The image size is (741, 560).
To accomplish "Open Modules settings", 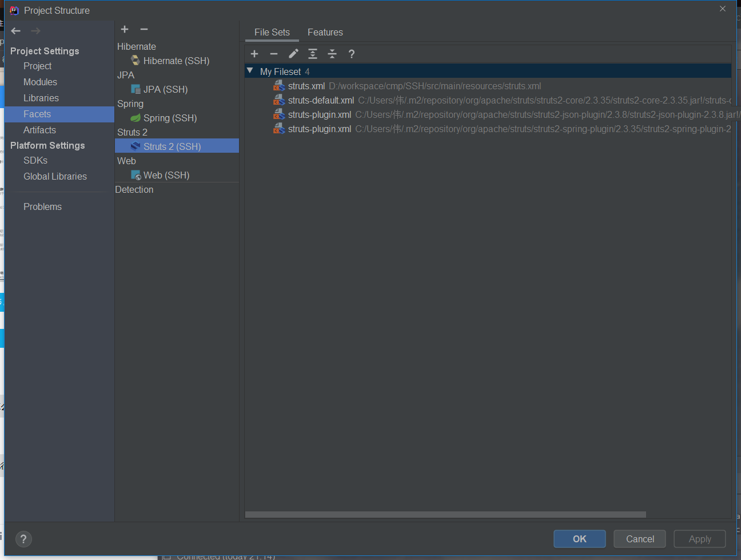I will (x=40, y=82).
